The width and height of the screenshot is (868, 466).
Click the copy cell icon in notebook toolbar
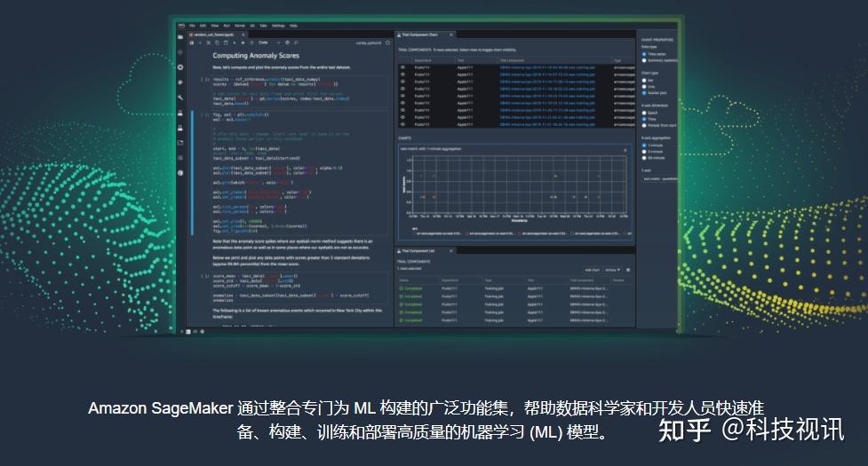pyautogui.click(x=217, y=43)
